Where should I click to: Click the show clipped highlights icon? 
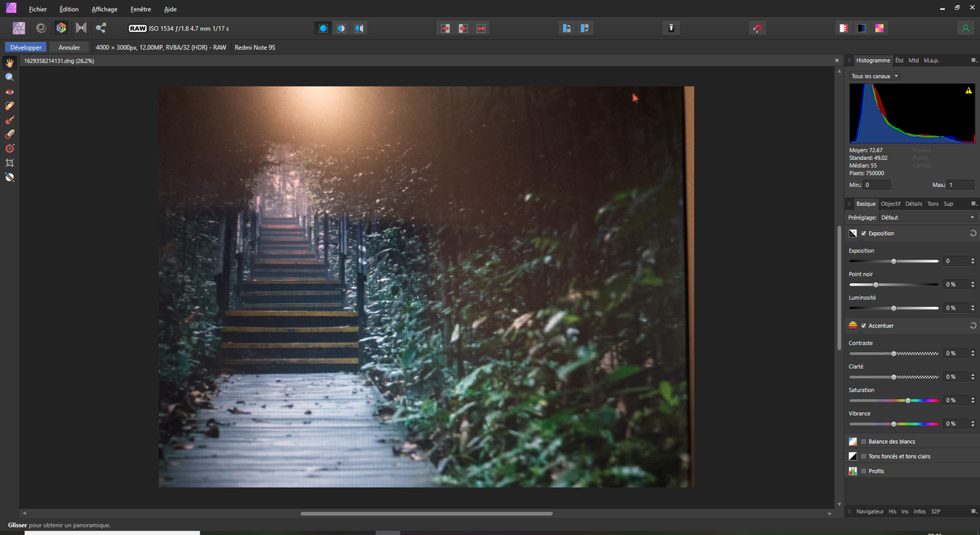[843, 28]
